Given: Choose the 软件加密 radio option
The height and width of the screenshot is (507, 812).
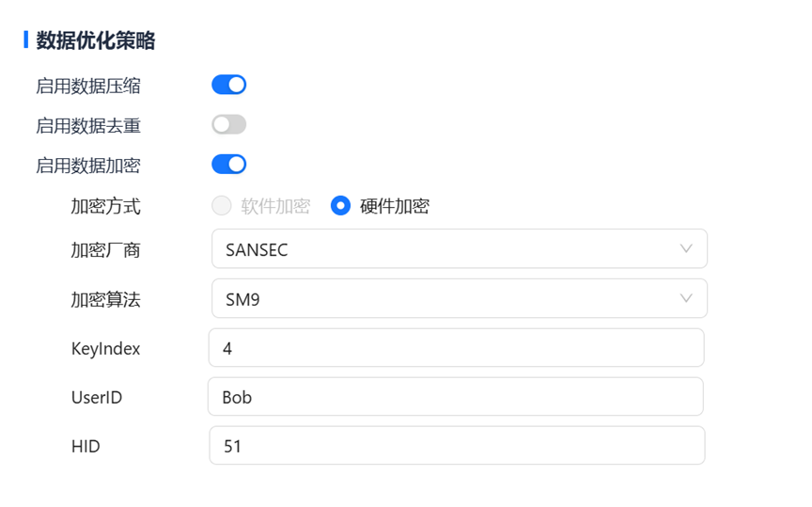Looking at the screenshot, I should tap(222, 206).
